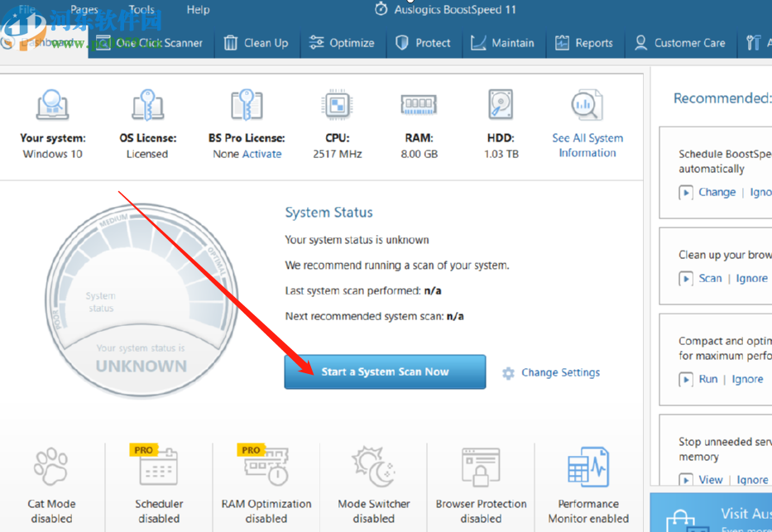Open the Protect tab
772x532 pixels.
(x=424, y=43)
